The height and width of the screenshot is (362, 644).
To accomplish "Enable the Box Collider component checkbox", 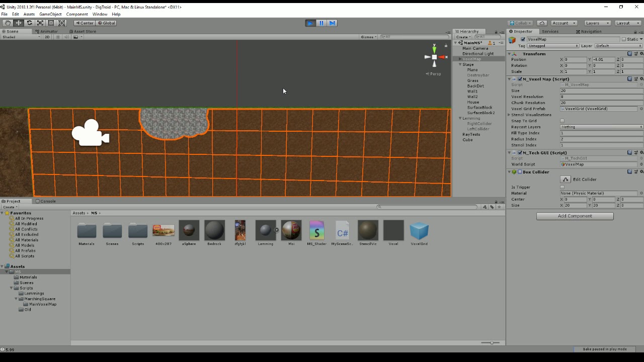I will 520,172.
